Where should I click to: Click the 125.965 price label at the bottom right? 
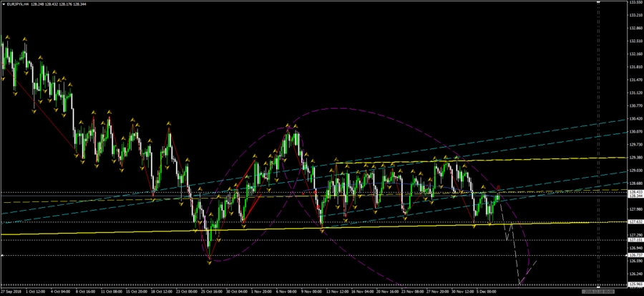[x=634, y=285]
